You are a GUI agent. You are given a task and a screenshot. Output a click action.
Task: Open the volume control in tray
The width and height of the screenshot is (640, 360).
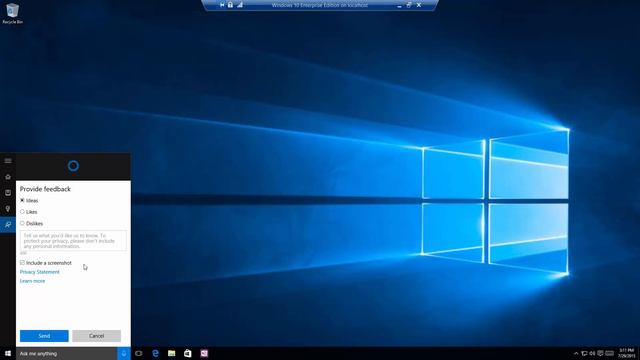(592, 353)
